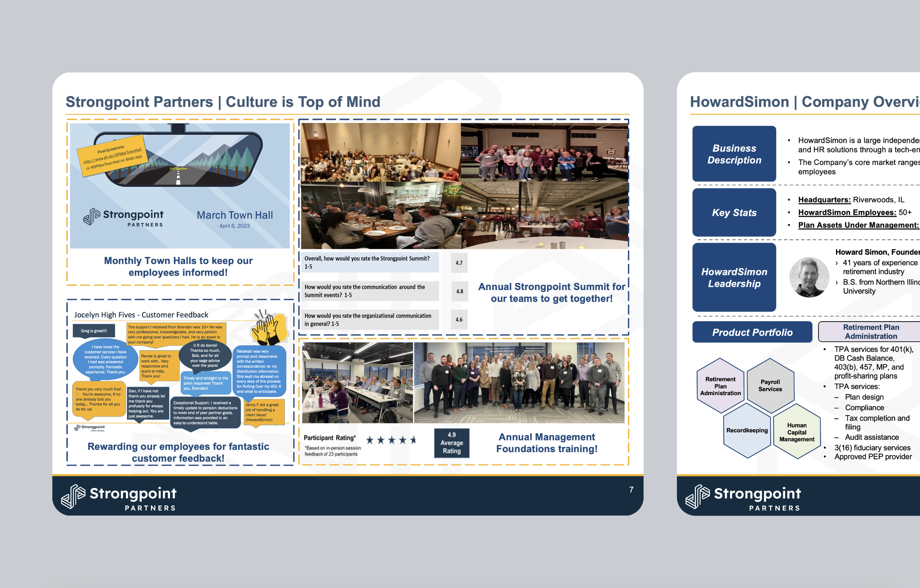Click the Strongpoint logo in the HowardSimon slide footer
920x588 pixels.
(743, 498)
